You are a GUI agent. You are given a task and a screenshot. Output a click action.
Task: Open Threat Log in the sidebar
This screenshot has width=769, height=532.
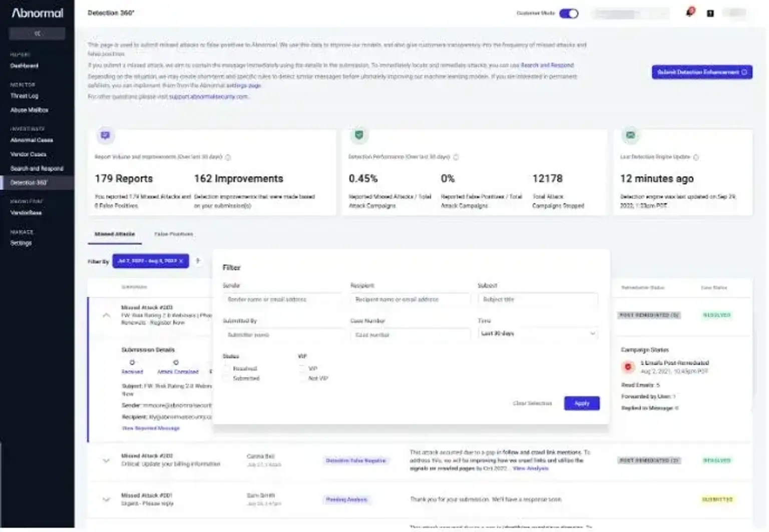(x=24, y=96)
